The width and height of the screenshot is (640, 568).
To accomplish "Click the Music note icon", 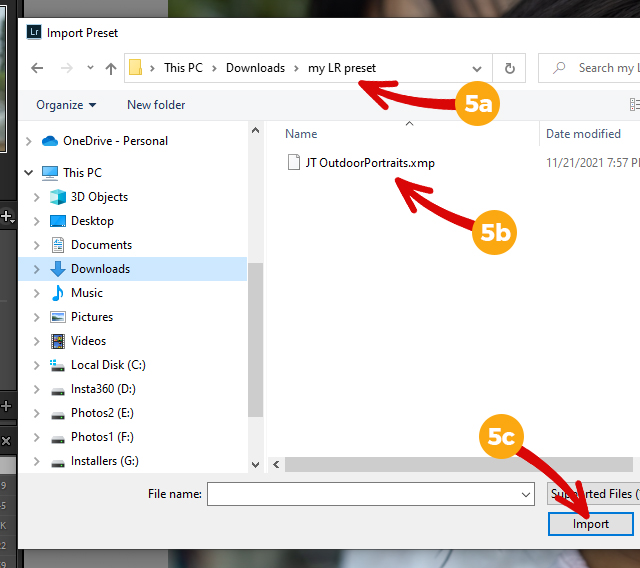I will click(58, 293).
